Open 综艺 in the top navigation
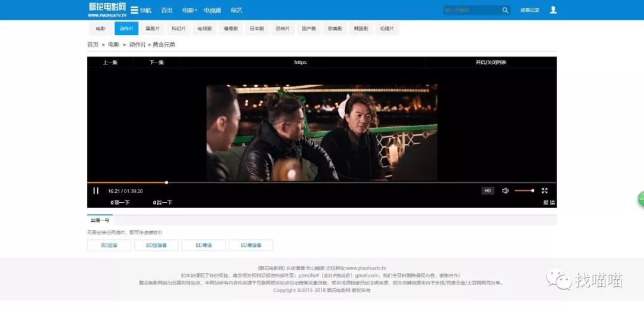The width and height of the screenshot is (644, 309). [237, 10]
